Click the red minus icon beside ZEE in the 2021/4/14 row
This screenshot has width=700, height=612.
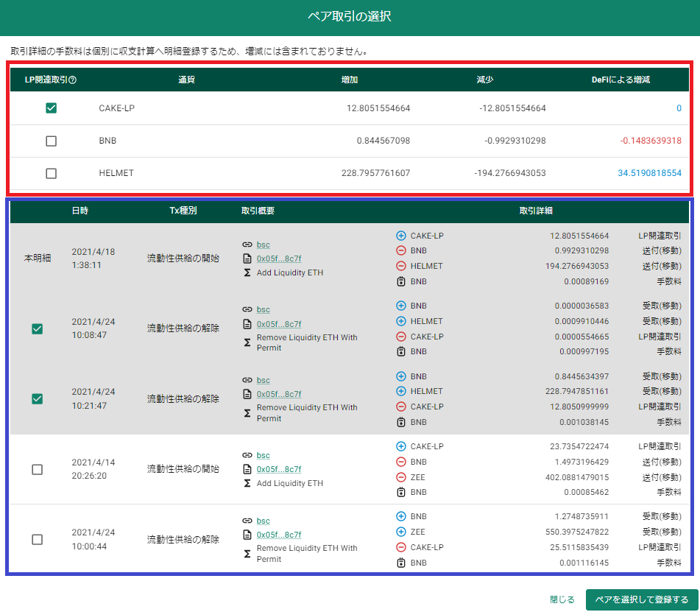(x=401, y=477)
